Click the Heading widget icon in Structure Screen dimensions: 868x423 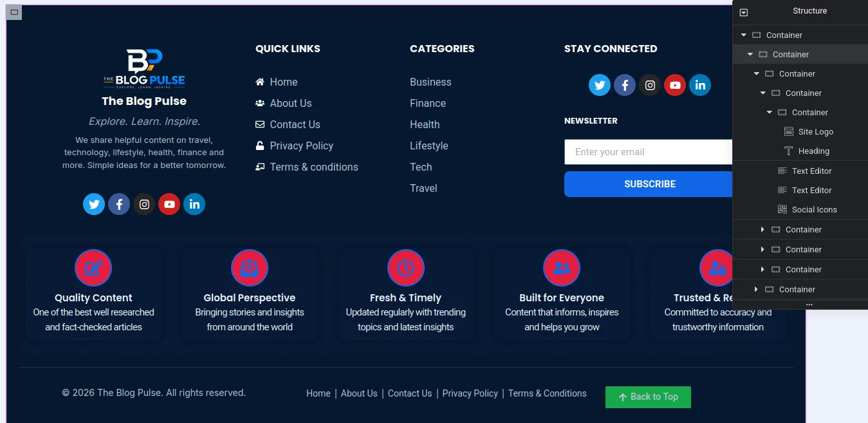click(788, 151)
